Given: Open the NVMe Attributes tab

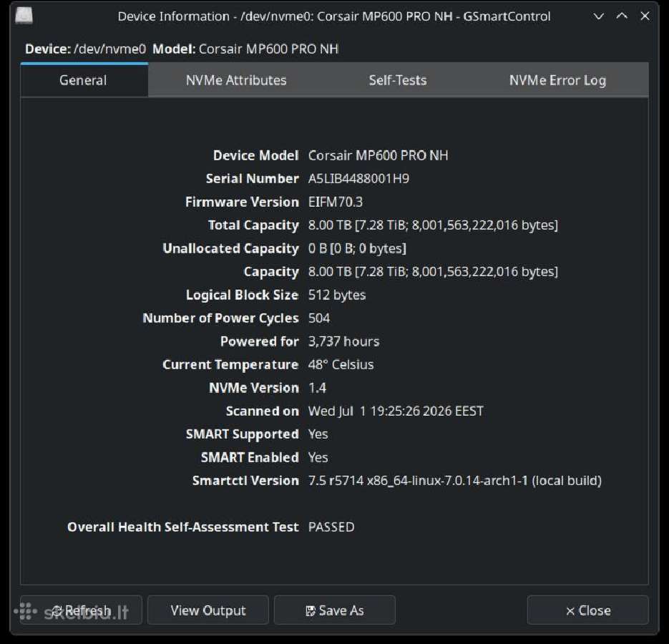Looking at the screenshot, I should [236, 80].
